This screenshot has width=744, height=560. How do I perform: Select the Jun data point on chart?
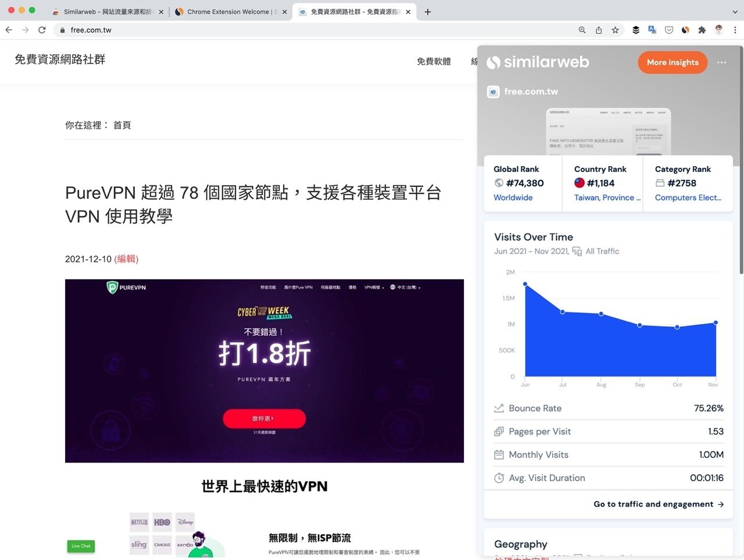[525, 284]
